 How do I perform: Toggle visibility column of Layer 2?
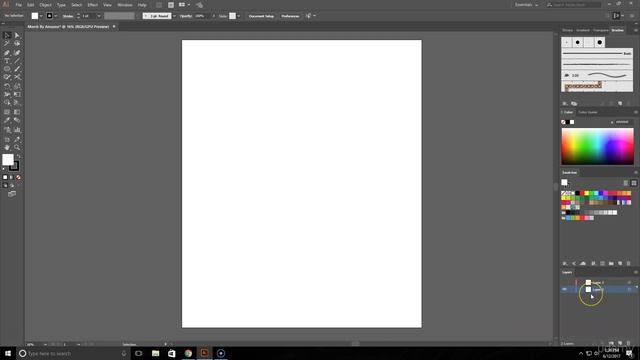pyautogui.click(x=564, y=282)
